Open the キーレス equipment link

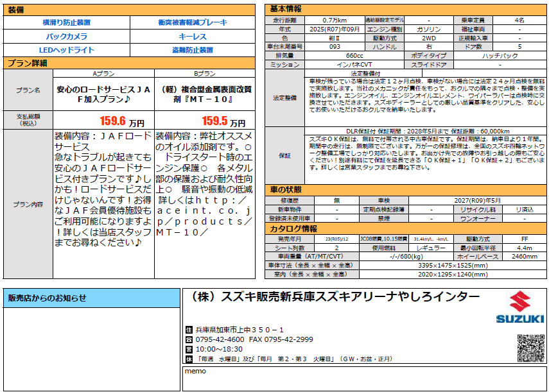[193, 37]
